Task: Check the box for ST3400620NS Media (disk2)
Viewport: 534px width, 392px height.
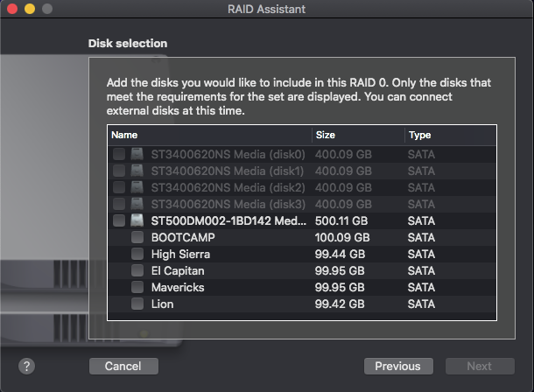Action: coord(119,187)
